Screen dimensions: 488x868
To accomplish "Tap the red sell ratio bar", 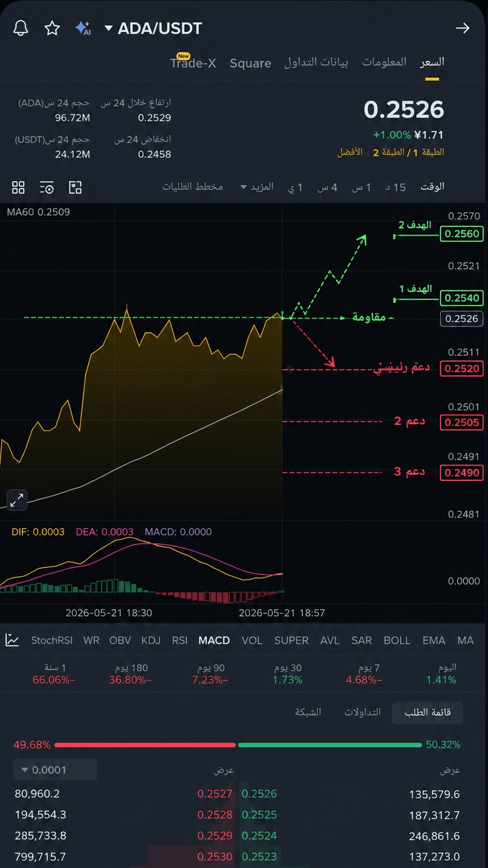I will [x=145, y=745].
